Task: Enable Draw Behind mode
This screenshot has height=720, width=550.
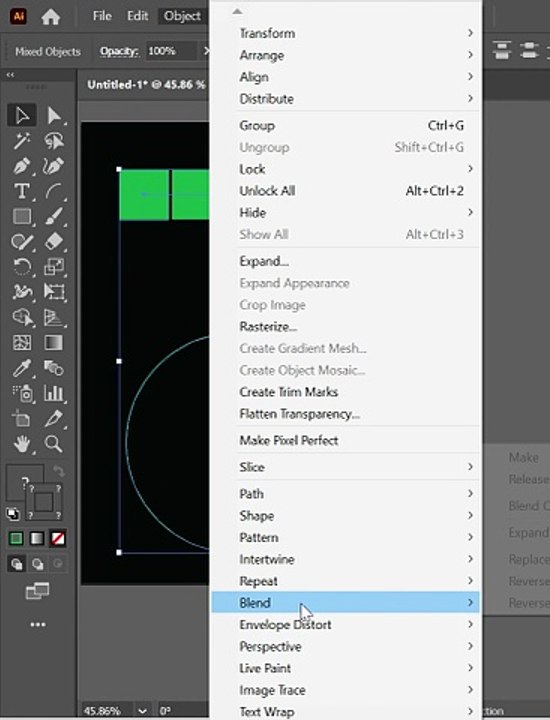Action: click(37, 563)
